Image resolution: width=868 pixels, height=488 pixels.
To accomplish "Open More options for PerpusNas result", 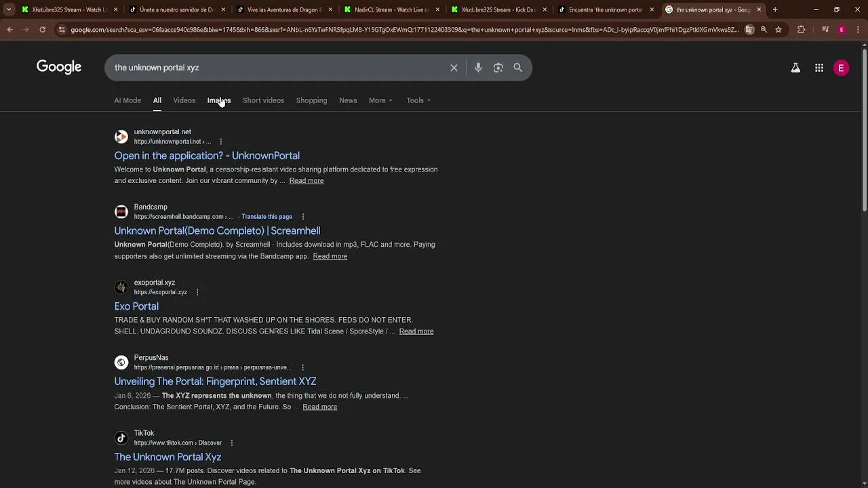I will [302, 367].
